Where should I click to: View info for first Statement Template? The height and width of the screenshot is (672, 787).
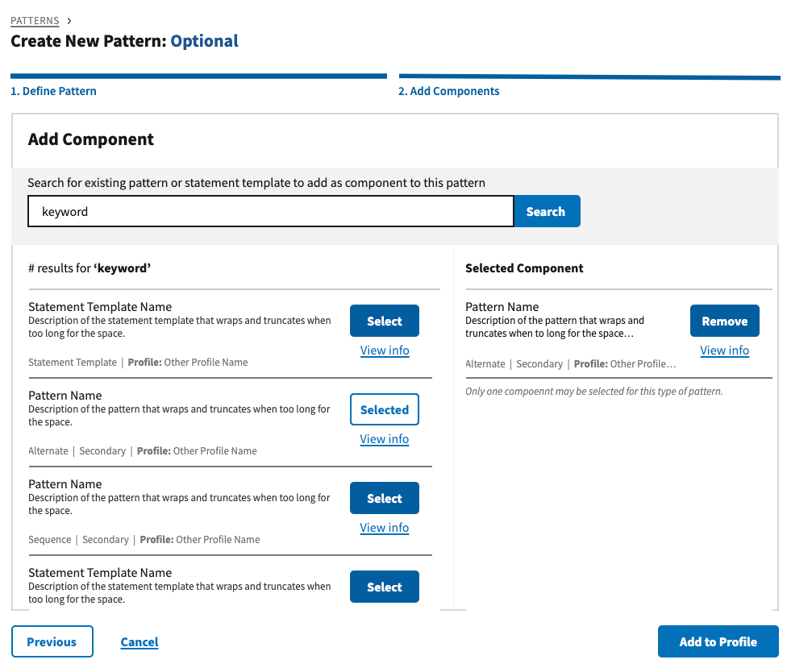(x=385, y=351)
